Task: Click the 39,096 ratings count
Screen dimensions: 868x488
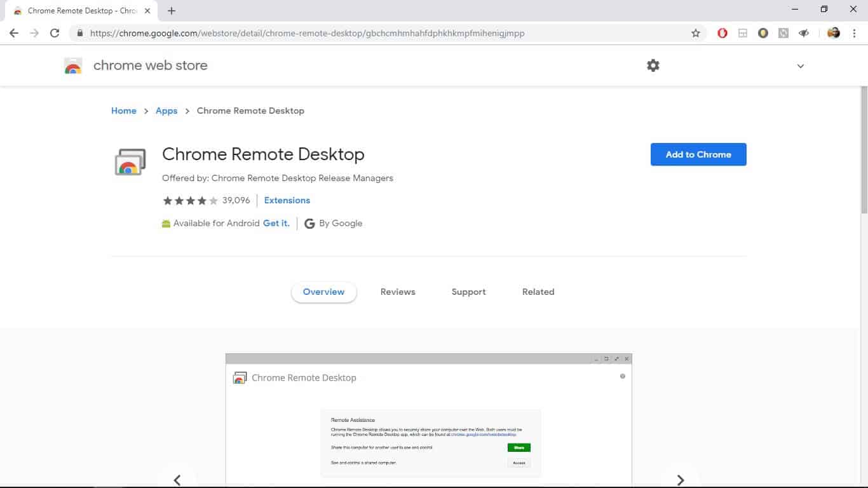Action: [236, 200]
